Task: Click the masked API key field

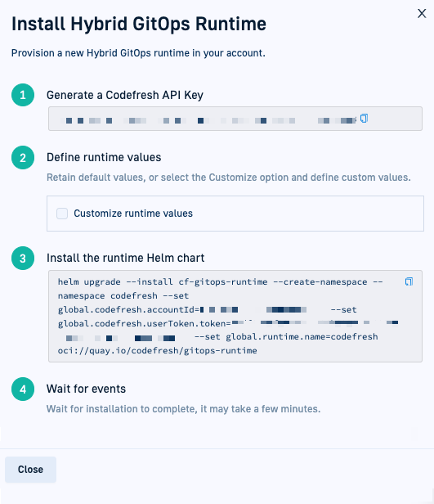Action: 235,119
